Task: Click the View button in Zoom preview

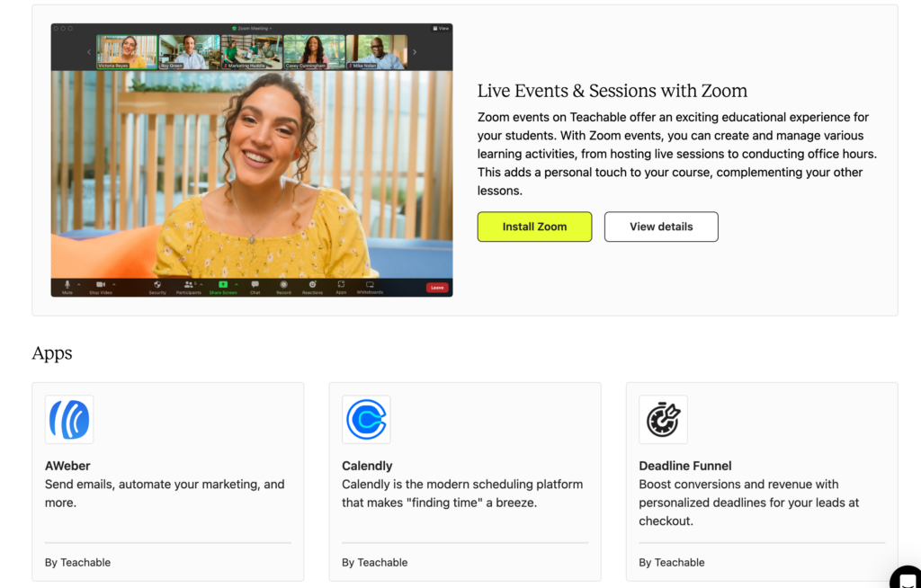Action: click(x=441, y=28)
